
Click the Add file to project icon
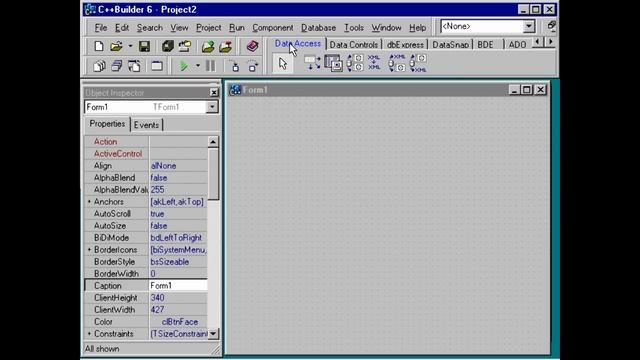[x=208, y=46]
